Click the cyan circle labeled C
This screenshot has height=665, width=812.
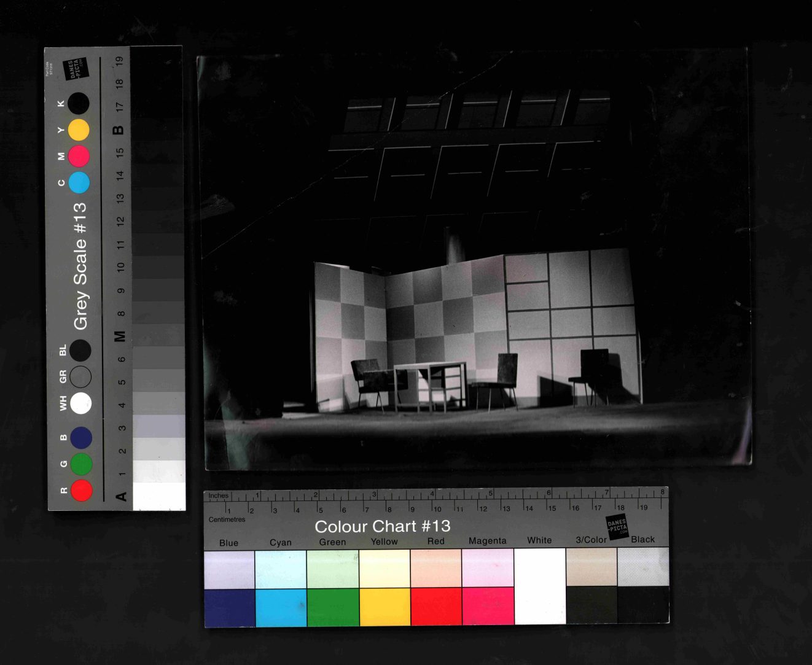coord(79,182)
